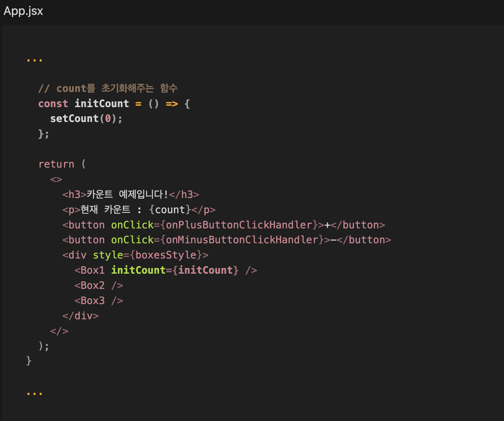Click the '<Box2 />' line
Image resolution: width=504 pixels, height=421 pixels.
click(99, 286)
